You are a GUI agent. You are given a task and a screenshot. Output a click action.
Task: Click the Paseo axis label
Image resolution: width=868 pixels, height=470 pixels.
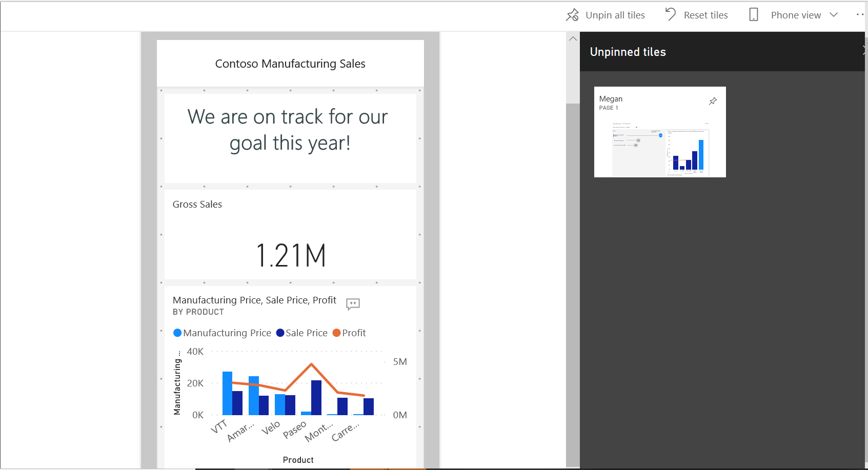(x=295, y=430)
